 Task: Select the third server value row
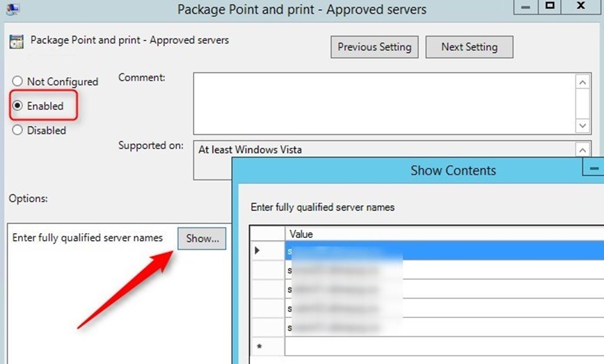[445, 289]
